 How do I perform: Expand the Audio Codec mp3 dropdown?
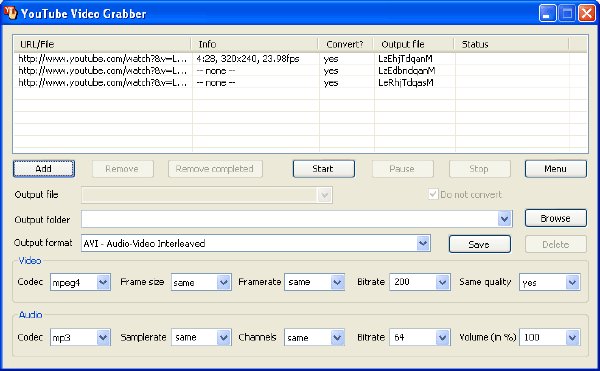tap(103, 337)
